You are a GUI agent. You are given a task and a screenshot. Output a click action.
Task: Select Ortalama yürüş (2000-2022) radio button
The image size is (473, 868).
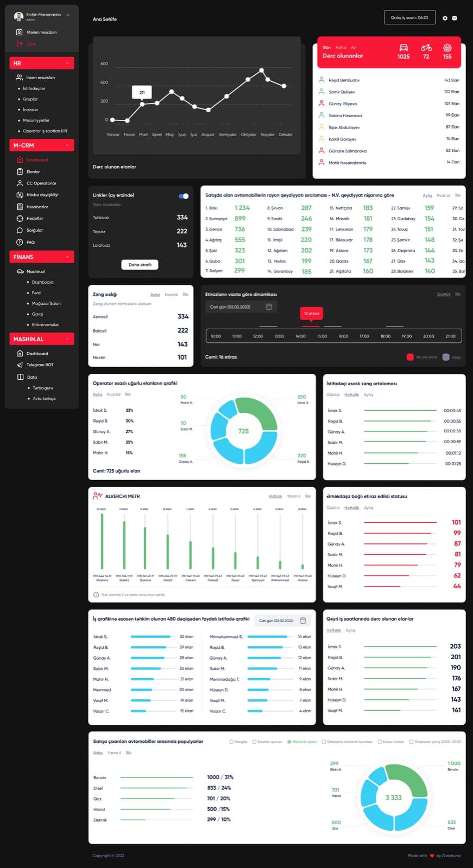[411, 742]
